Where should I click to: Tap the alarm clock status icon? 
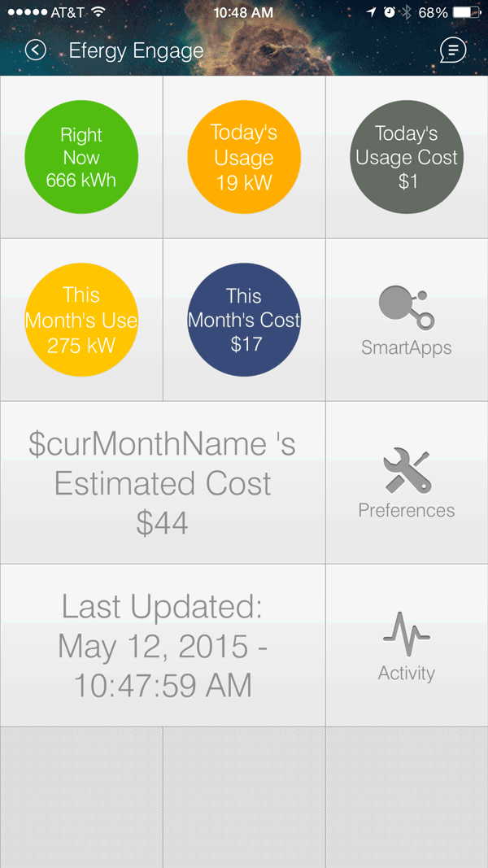pyautogui.click(x=390, y=12)
